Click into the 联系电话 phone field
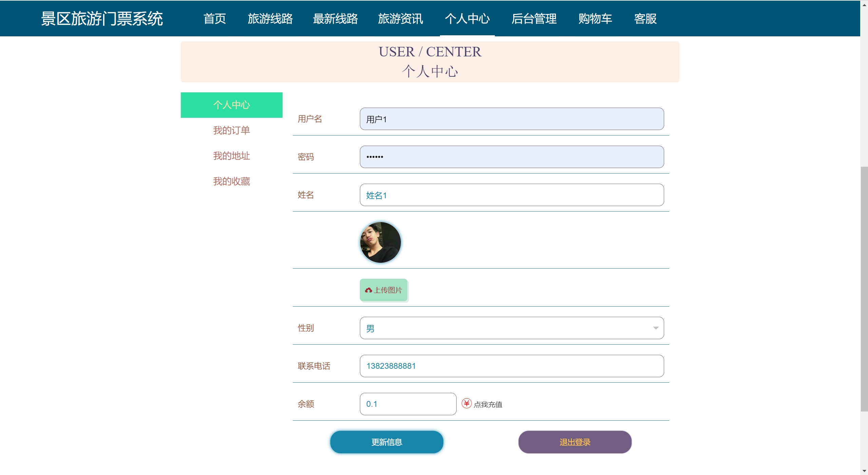 coord(511,366)
